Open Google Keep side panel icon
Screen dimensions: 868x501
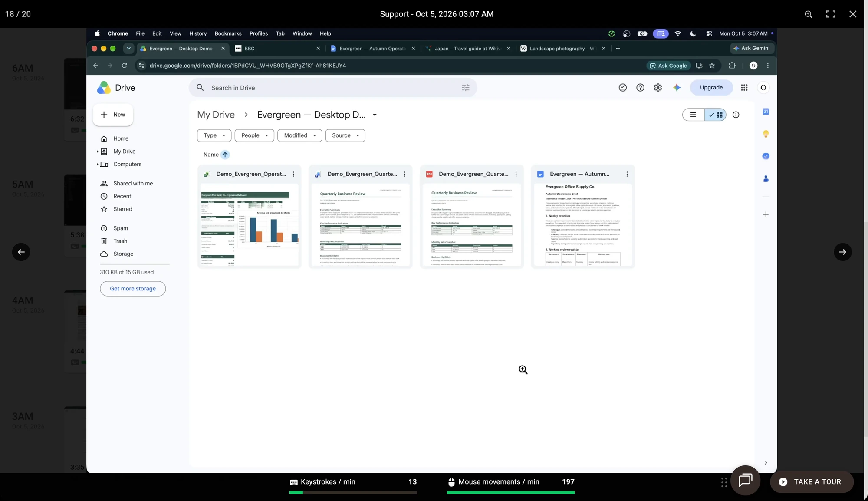pos(766,134)
